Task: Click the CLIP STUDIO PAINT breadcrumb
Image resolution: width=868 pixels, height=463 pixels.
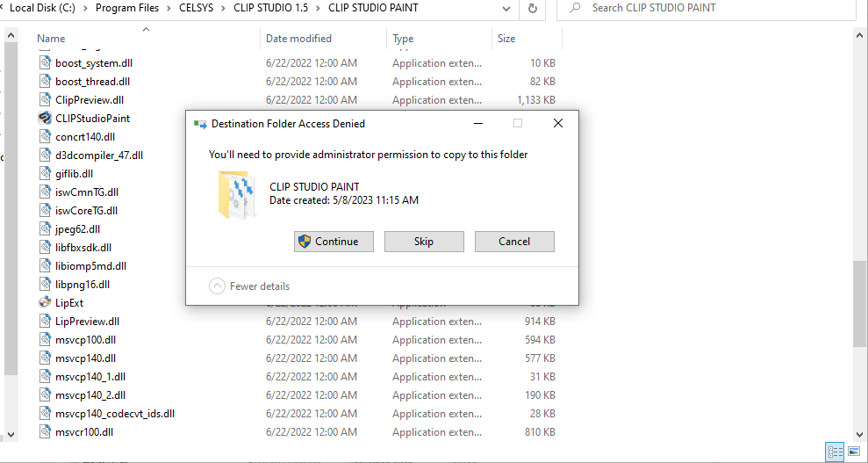Action: tap(373, 8)
